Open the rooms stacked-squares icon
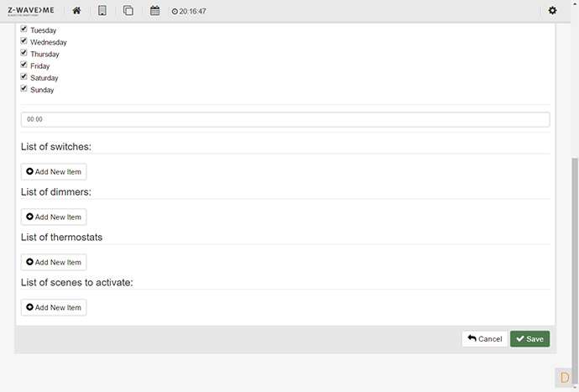 click(x=128, y=11)
